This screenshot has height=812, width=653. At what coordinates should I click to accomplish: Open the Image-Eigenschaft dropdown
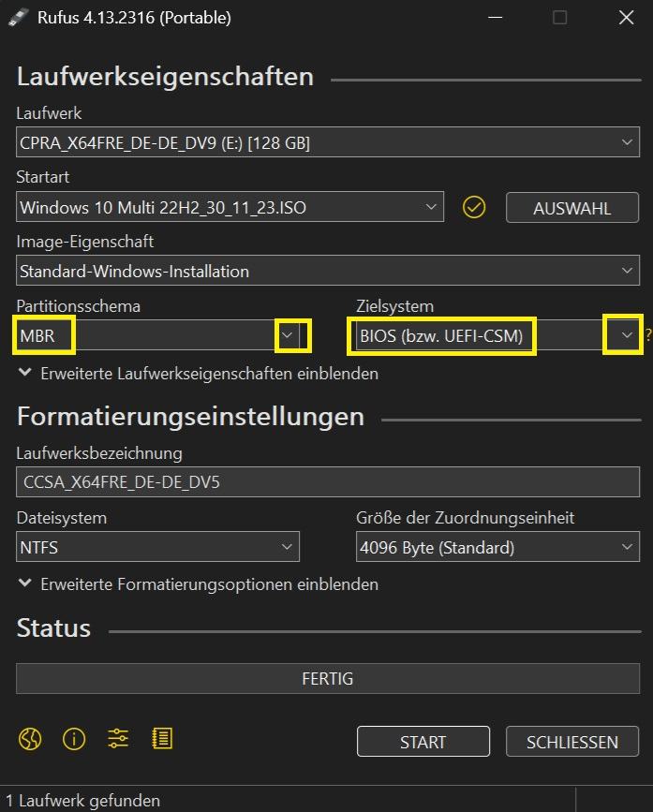point(328,271)
